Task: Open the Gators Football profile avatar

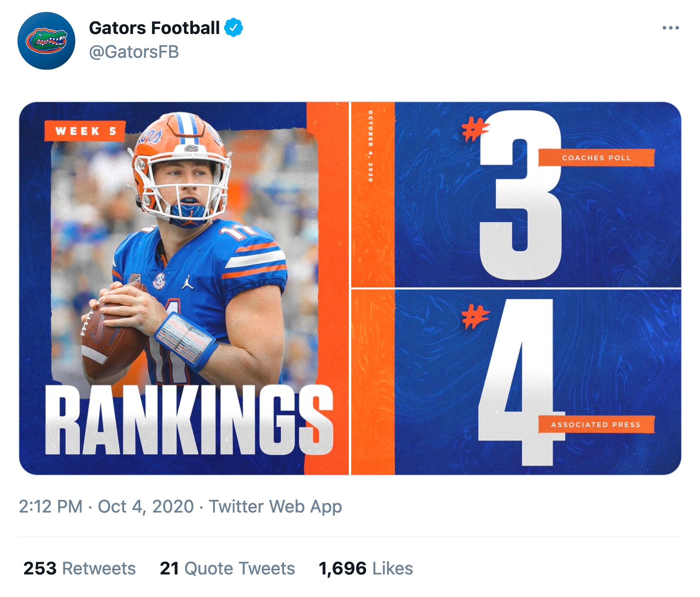Action: pyautogui.click(x=46, y=41)
